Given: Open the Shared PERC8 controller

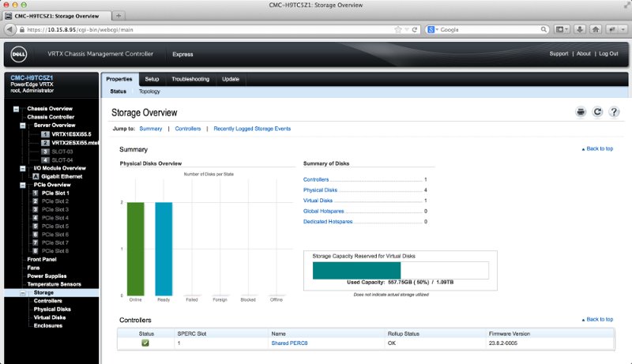Looking at the screenshot, I should pyautogui.click(x=289, y=343).
